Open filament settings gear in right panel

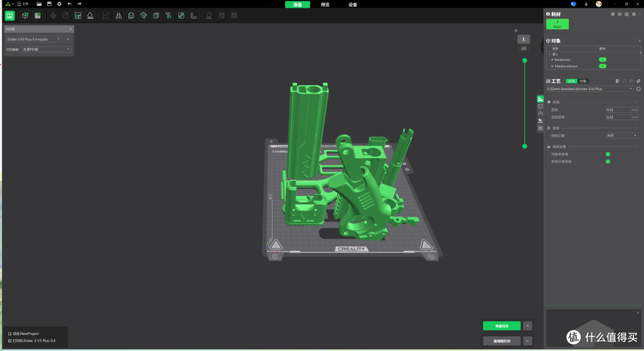634,14
